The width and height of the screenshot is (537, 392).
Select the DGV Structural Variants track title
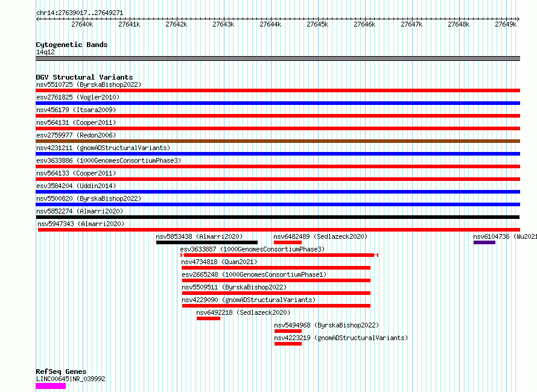[84, 77]
